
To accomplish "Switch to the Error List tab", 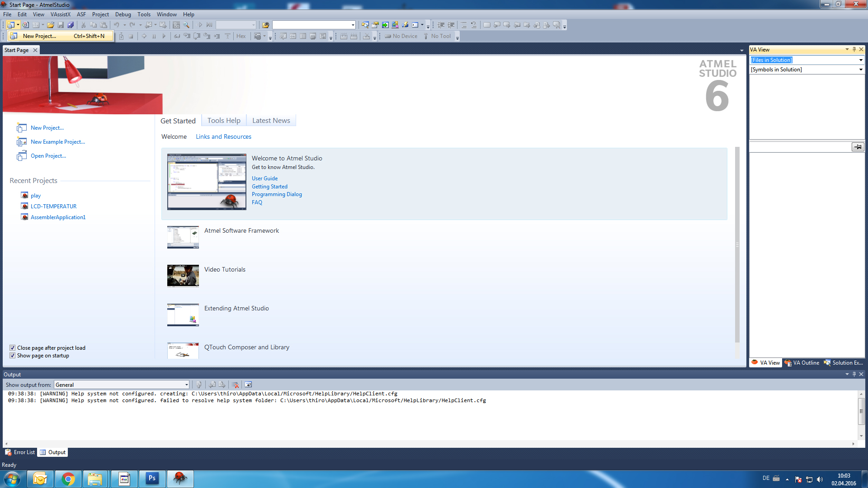I will click(20, 452).
